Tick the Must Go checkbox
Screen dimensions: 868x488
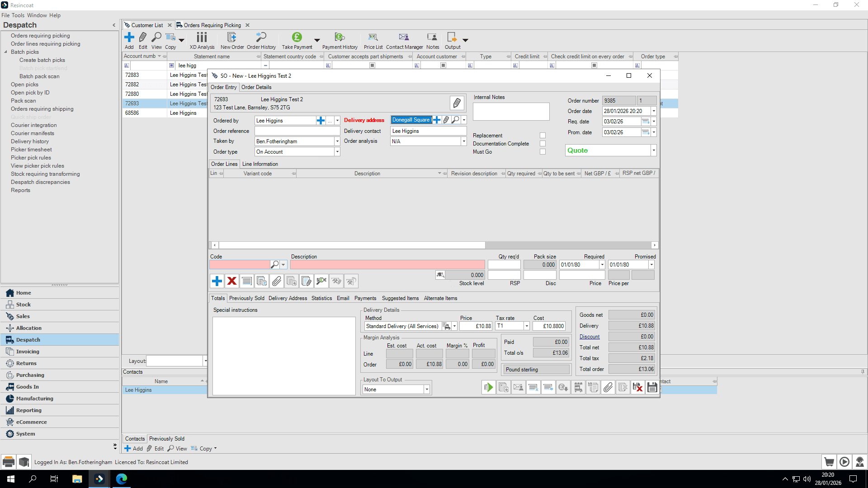(x=542, y=152)
